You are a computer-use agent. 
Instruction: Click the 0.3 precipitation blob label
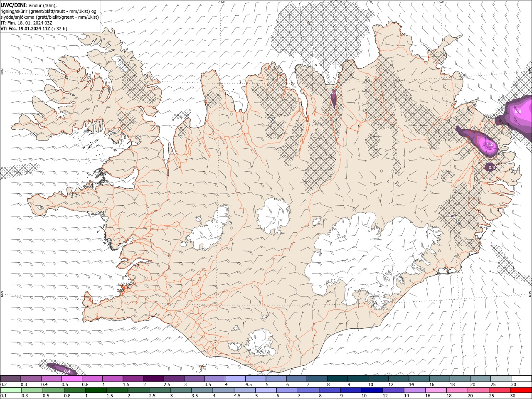tap(491, 167)
